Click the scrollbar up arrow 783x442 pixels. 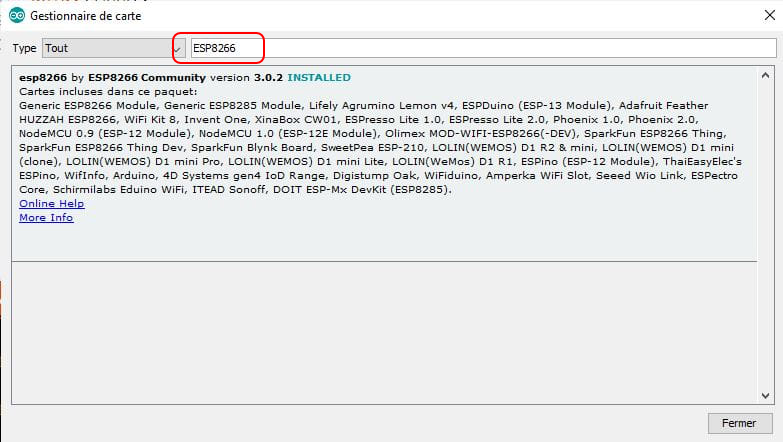[x=765, y=75]
